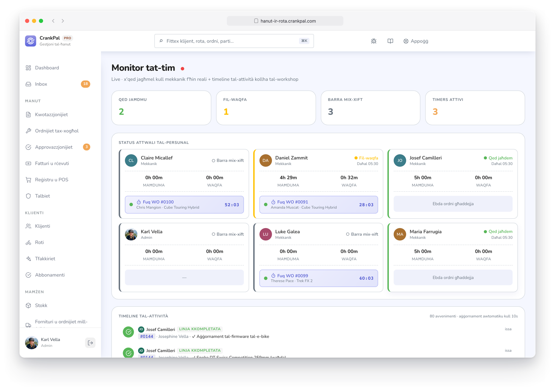Click the Reġistru u POS cart icon
The height and width of the screenshot is (392, 555).
click(28, 180)
